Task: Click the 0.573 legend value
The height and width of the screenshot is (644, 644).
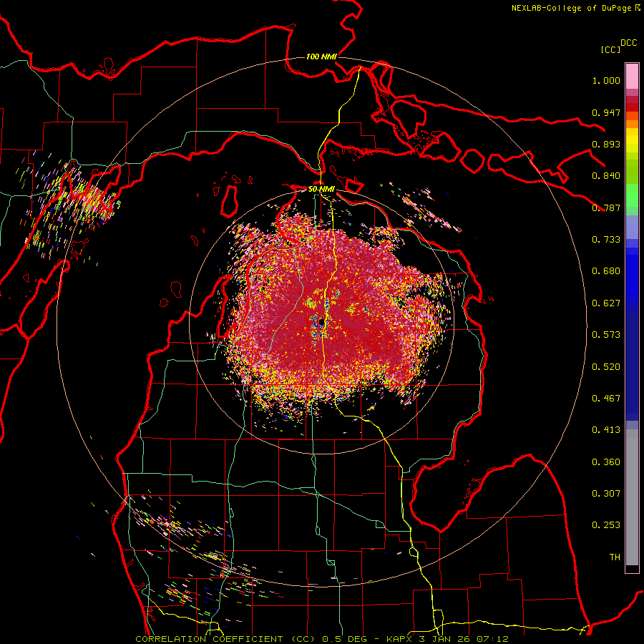Action: pyautogui.click(x=606, y=335)
